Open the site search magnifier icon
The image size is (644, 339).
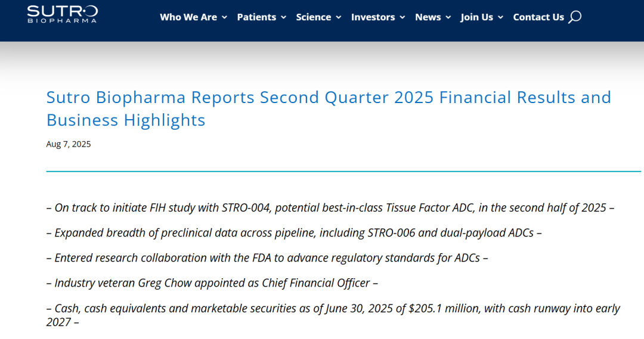[x=575, y=17]
